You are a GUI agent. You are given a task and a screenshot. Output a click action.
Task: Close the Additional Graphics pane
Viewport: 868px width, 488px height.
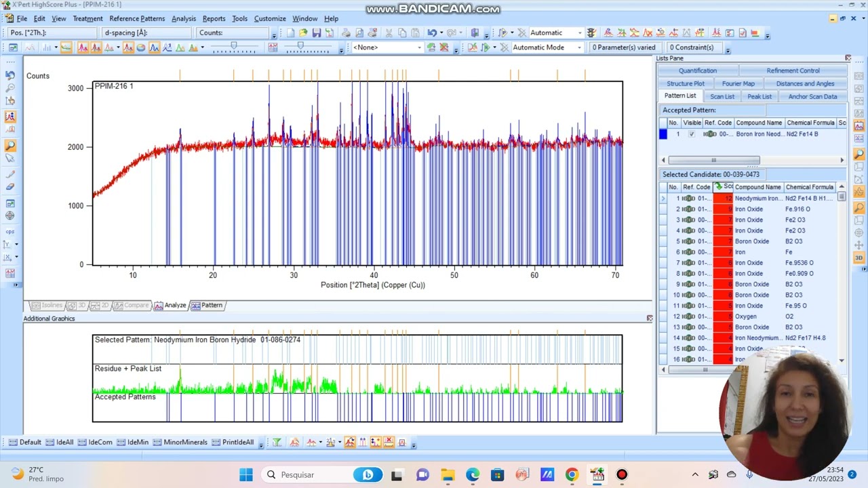650,319
